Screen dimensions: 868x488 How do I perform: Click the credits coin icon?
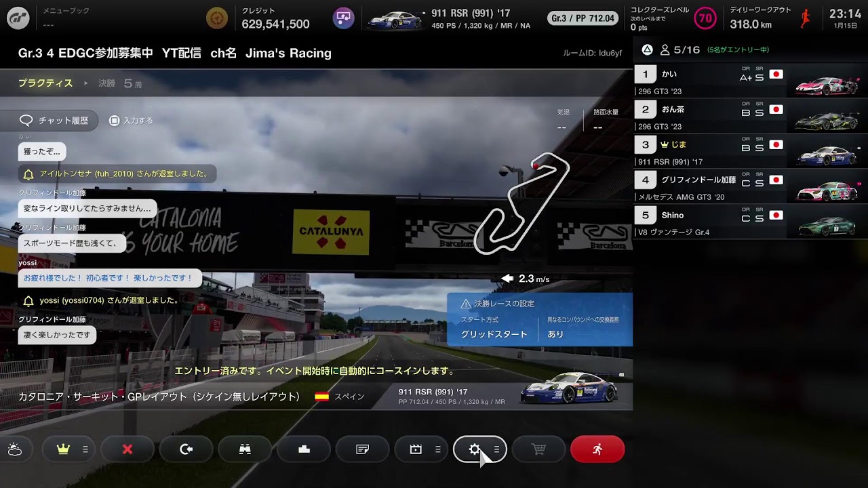click(217, 18)
